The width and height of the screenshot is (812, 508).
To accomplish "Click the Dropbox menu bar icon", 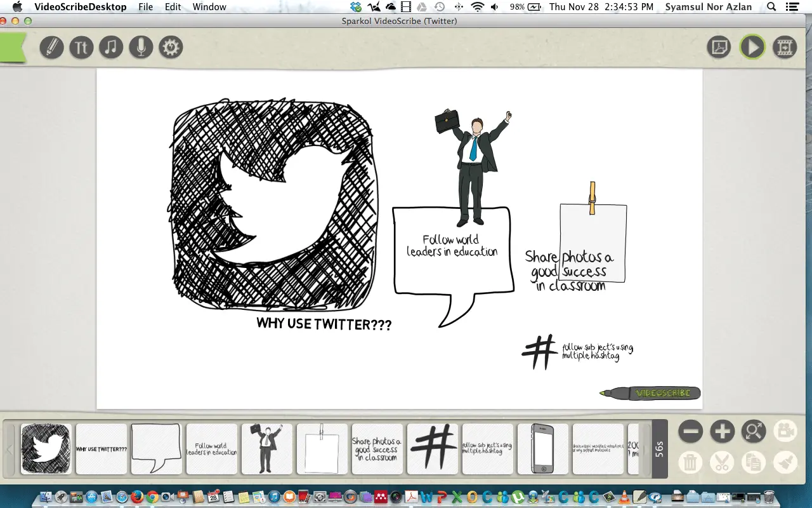I will click(357, 7).
